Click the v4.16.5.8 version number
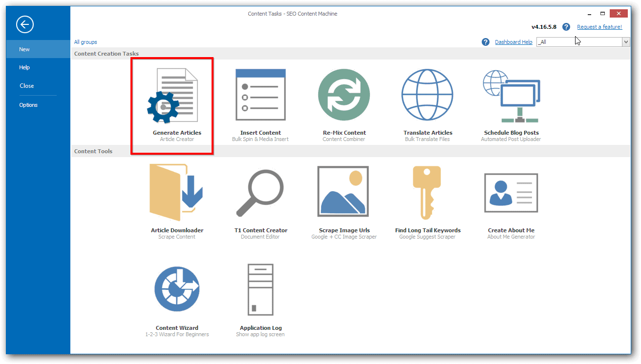 544,27
